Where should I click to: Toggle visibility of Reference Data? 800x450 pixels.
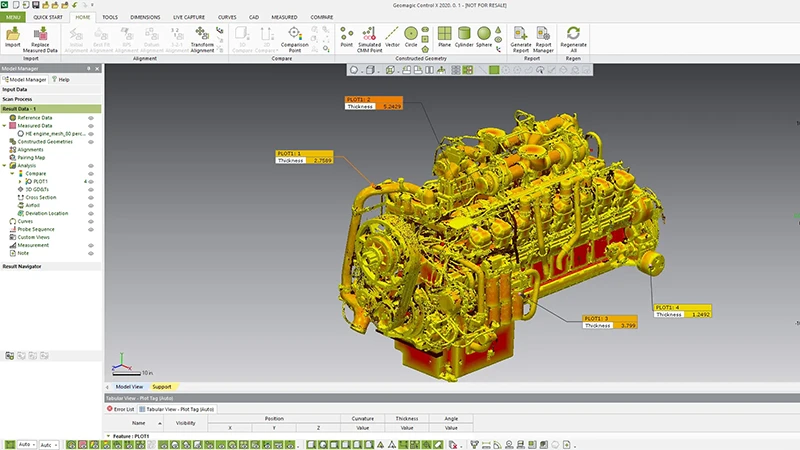(x=91, y=117)
